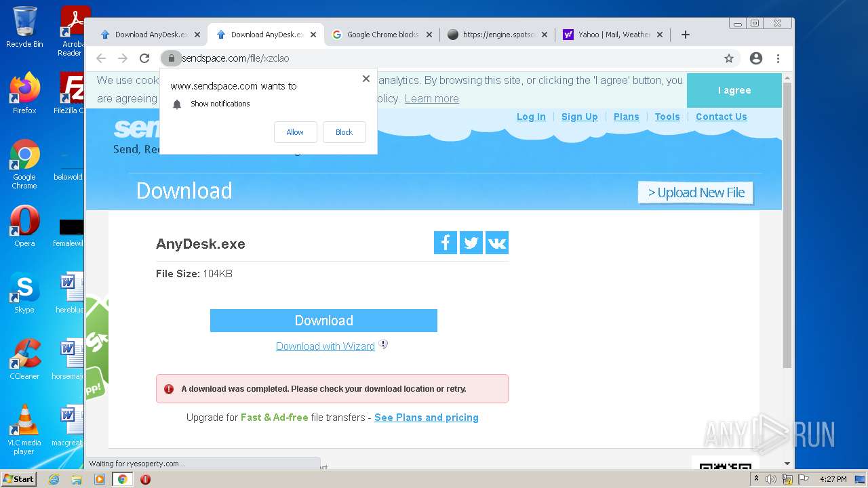
Task: Open Recycle Bin on the desktop
Action: pos(24,27)
